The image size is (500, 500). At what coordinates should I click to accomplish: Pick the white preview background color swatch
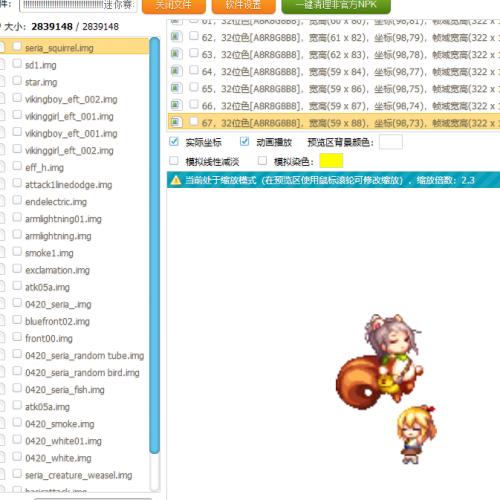tap(391, 142)
